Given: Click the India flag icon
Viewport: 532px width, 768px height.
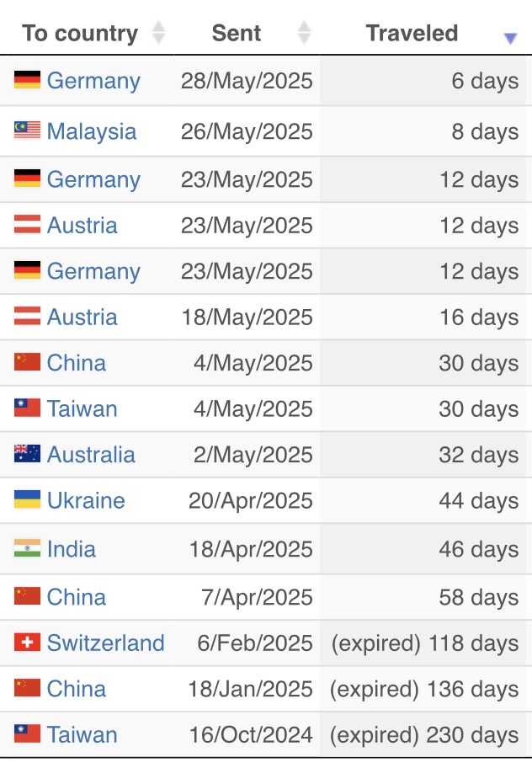Looking at the screenshot, I should [28, 548].
